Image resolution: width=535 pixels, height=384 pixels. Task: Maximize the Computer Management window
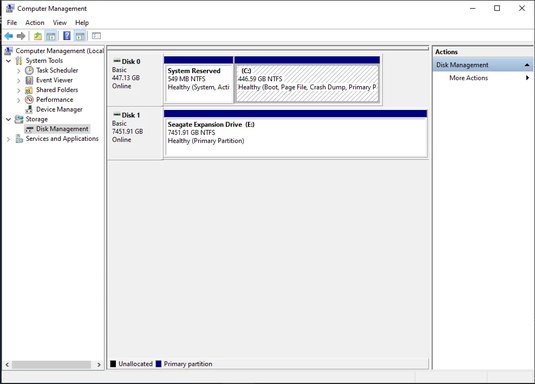click(x=497, y=8)
